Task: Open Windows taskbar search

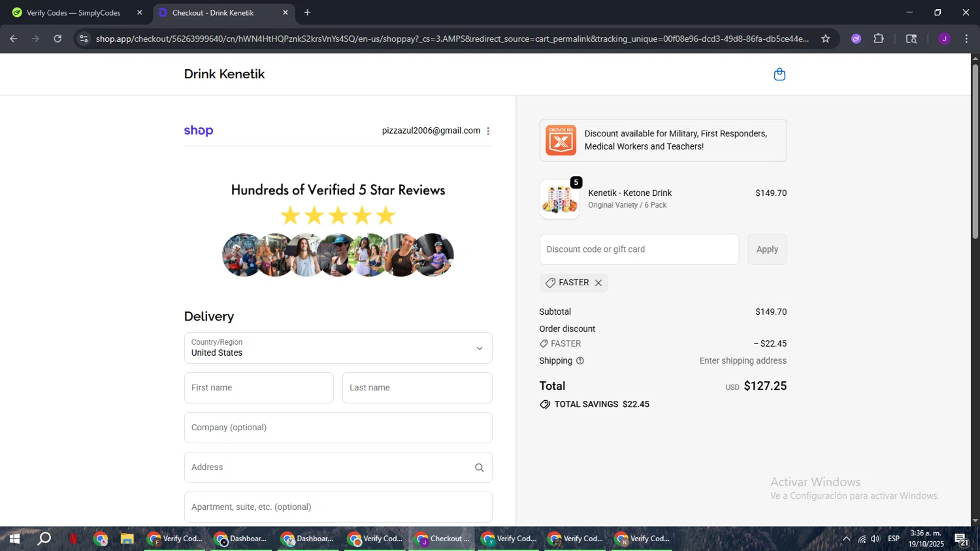Action: pos(44,539)
